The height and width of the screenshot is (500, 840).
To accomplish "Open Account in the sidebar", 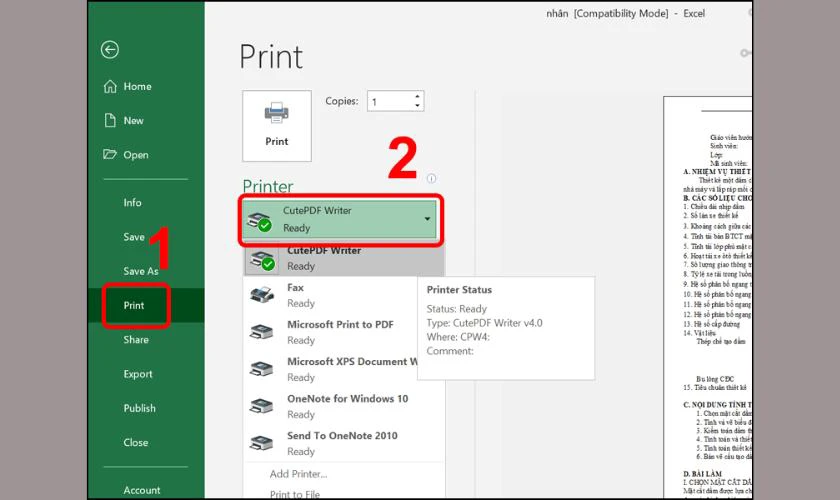I will coord(146,490).
